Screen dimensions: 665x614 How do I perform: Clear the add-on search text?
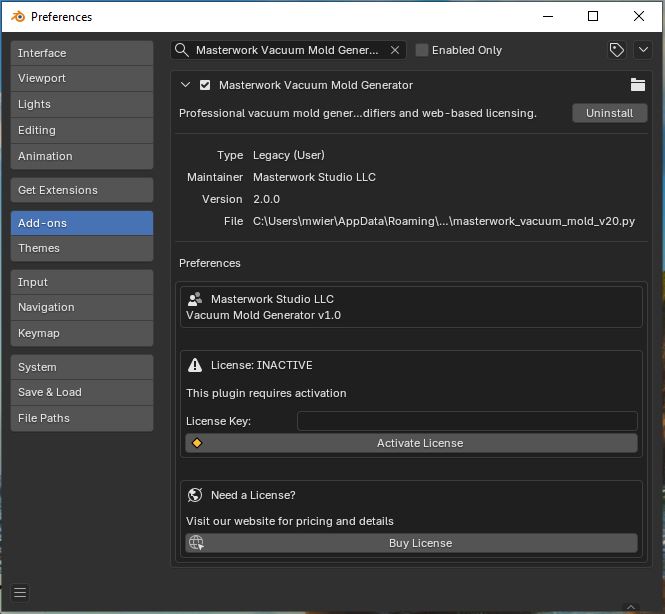coord(395,50)
